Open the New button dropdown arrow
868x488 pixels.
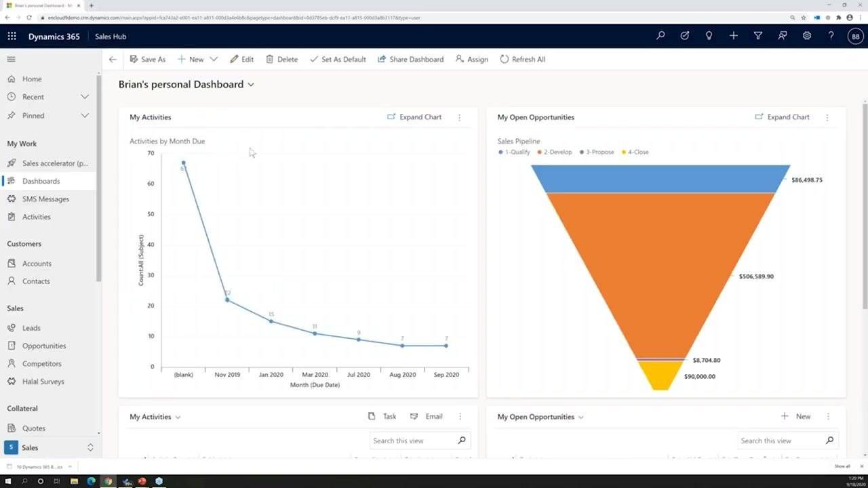[x=214, y=59]
